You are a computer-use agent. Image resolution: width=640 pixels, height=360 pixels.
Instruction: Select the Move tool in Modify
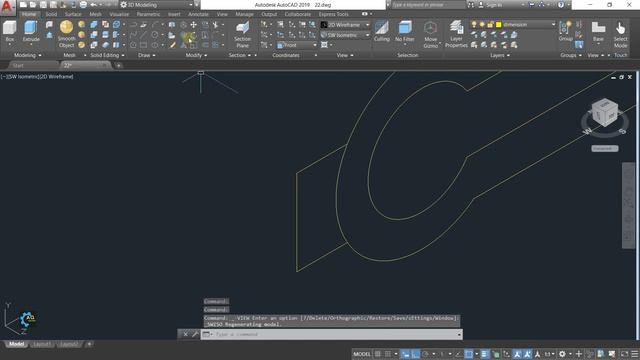coord(193,25)
